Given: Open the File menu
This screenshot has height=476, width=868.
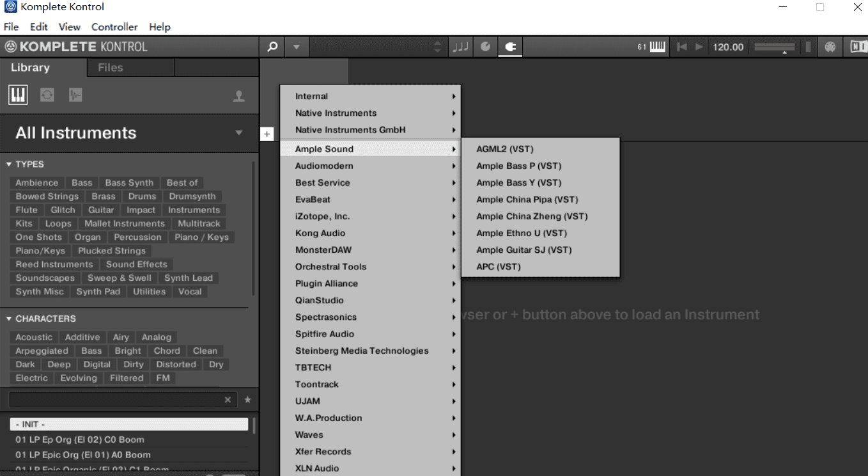Looking at the screenshot, I should pyautogui.click(x=11, y=27).
